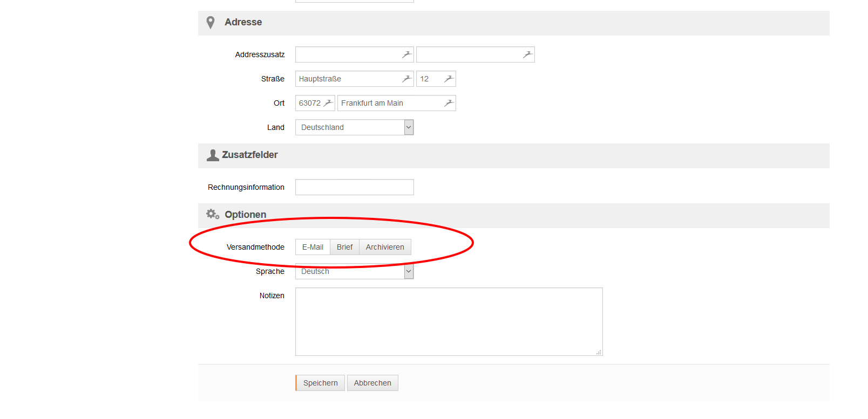The width and height of the screenshot is (868, 419).
Task: Click the Rechnungsinformation input field
Action: tap(354, 187)
